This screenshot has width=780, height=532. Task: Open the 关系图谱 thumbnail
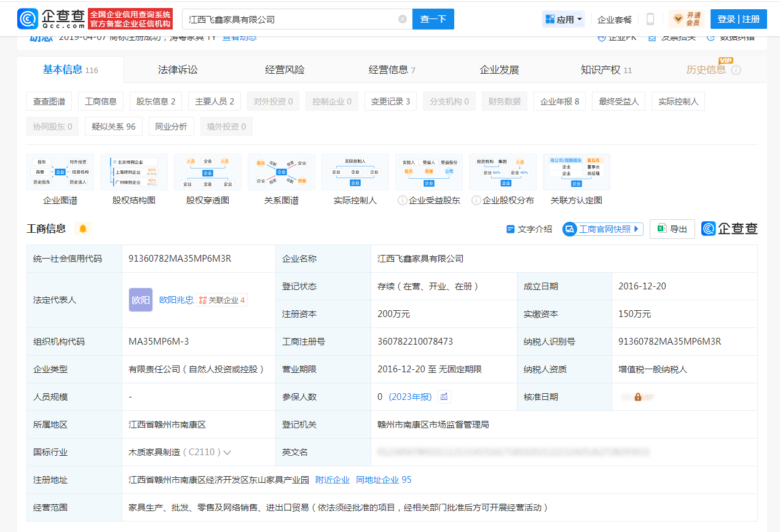coord(282,172)
